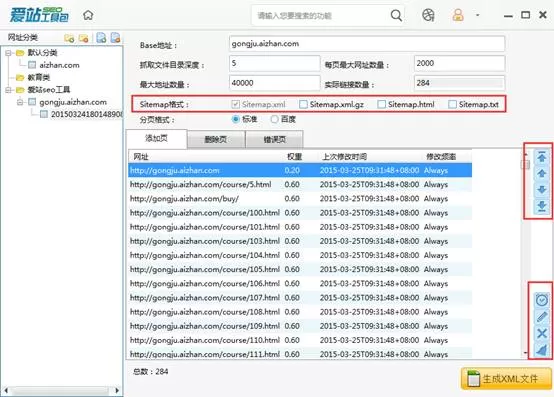
Task: Delete selected URL with X icon
Action: (542, 333)
